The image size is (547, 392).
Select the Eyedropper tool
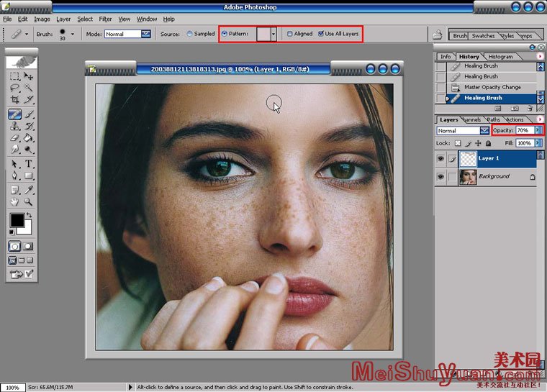click(x=29, y=189)
